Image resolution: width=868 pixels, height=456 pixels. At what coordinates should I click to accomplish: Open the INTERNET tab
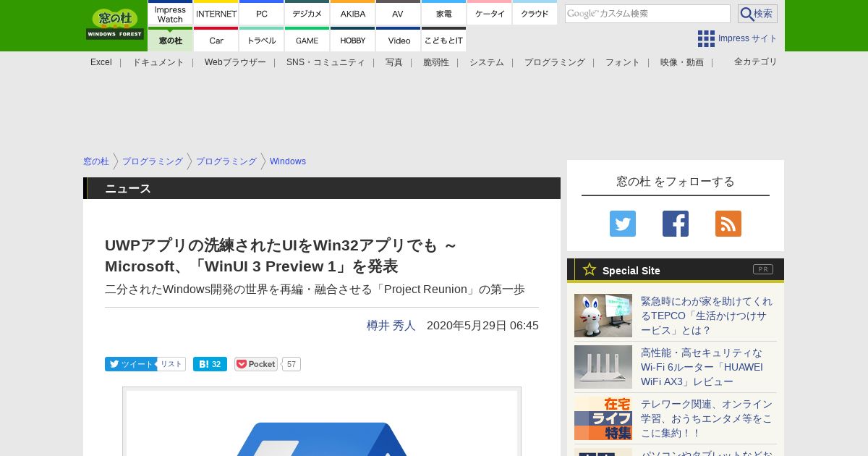[x=216, y=13]
